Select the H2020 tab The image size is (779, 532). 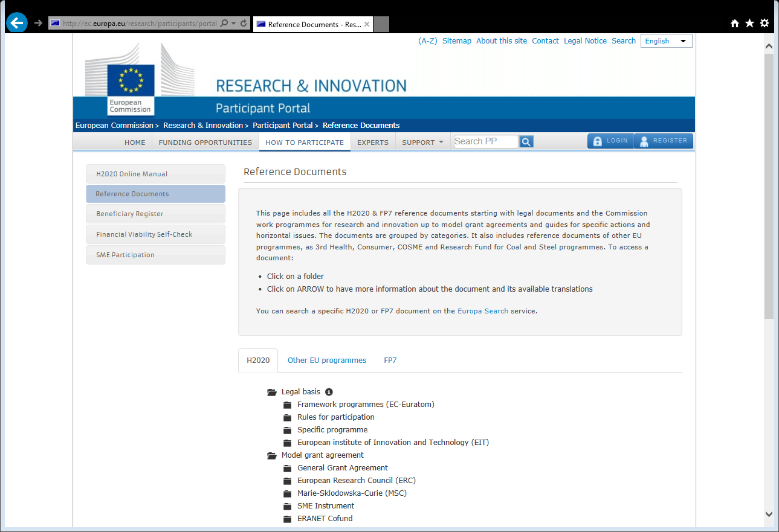[258, 361]
